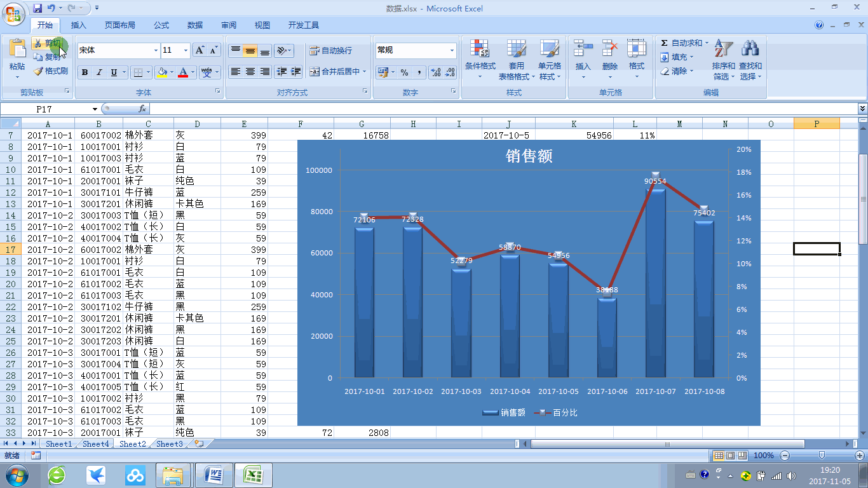Activate Format Painter (格式刷)

(51, 71)
